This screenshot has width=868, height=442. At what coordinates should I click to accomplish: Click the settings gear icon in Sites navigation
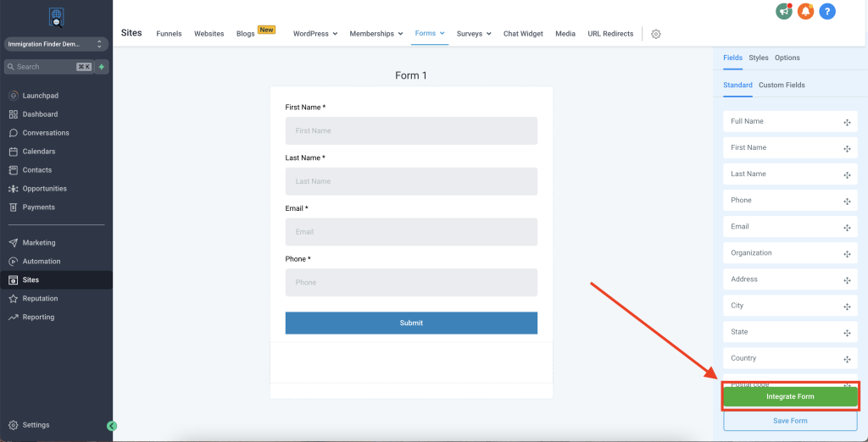(656, 34)
